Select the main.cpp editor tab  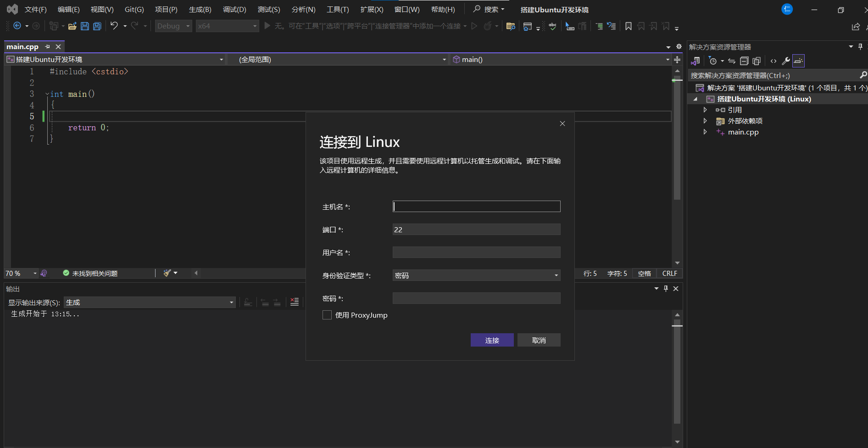(x=22, y=47)
